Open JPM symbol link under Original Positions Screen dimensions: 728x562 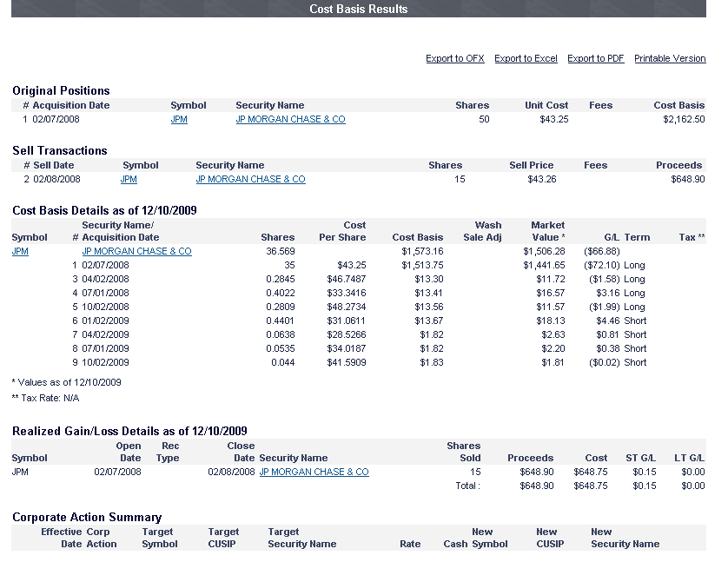coord(179,119)
